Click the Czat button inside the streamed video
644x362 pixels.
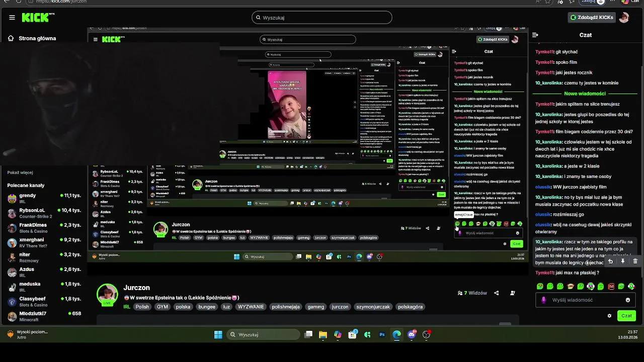(517, 244)
